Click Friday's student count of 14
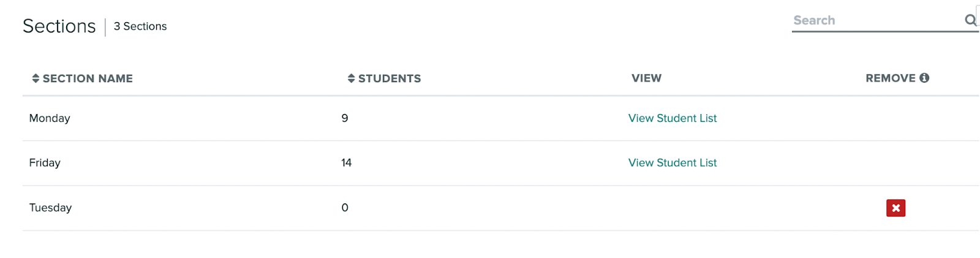 [x=347, y=163]
